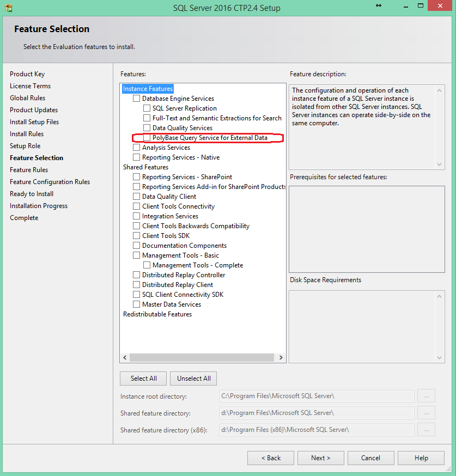
Task: Click features list horizontal scrollbar track
Action: [202, 358]
